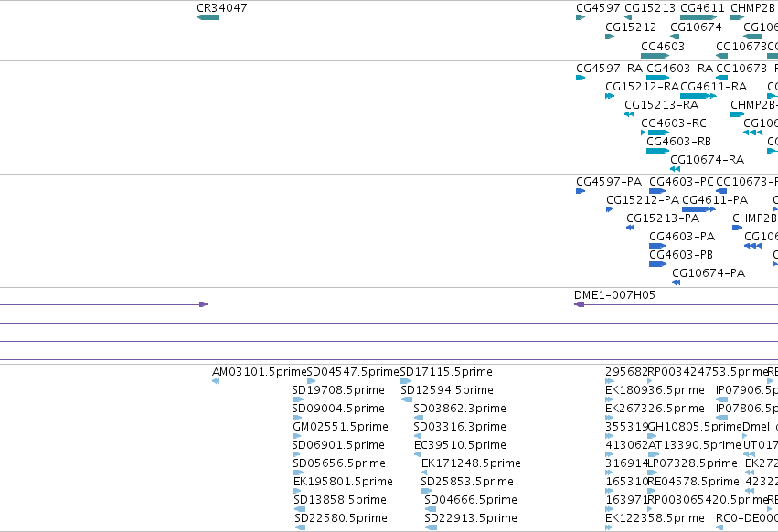Open the CG4597-RA transcript label
Screen dimensions: 778x532
pos(609,68)
